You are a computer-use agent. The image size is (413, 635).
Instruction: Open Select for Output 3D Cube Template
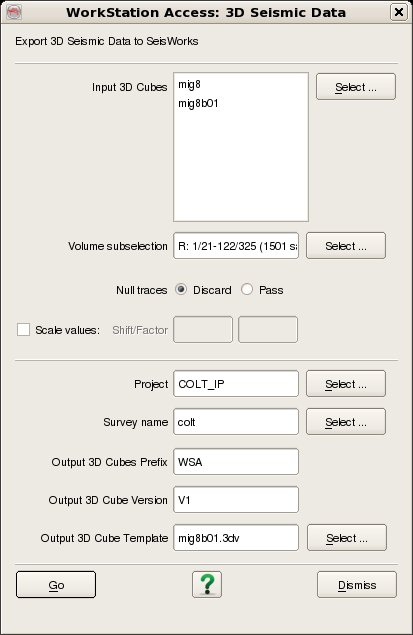click(347, 538)
